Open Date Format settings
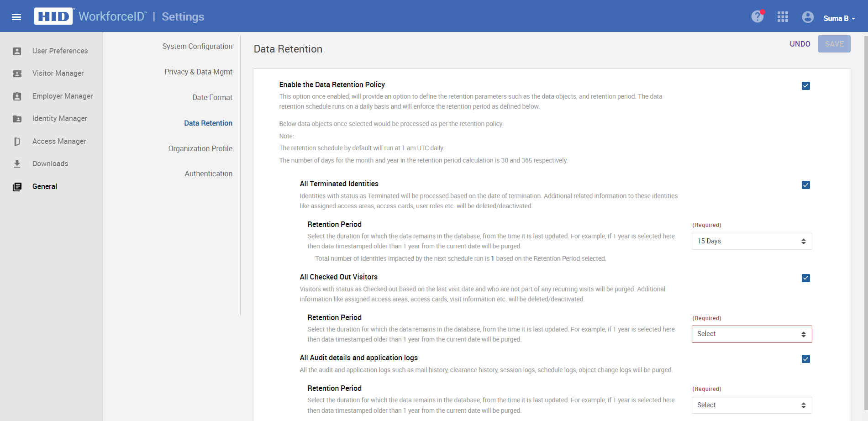This screenshot has height=421, width=868. (x=212, y=97)
